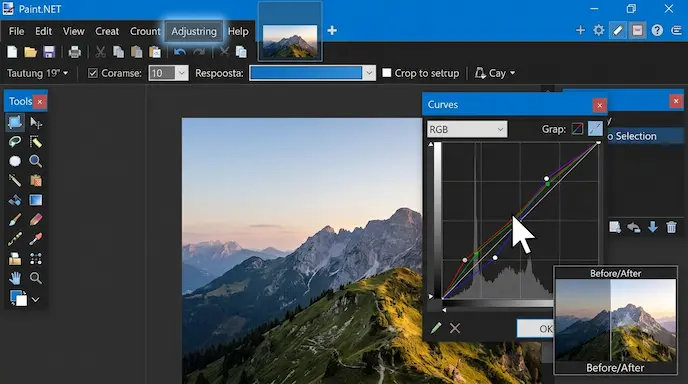This screenshot has height=384, width=688.
Task: Click the New document icon
Action: coord(12,52)
